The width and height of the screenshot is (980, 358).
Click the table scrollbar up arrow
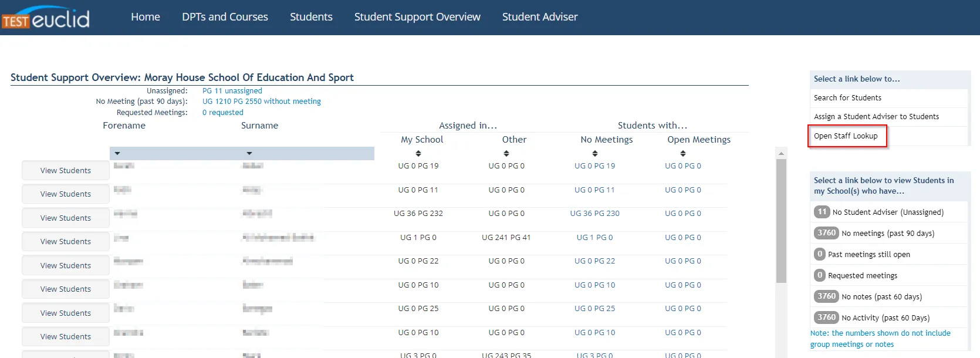pos(781,153)
